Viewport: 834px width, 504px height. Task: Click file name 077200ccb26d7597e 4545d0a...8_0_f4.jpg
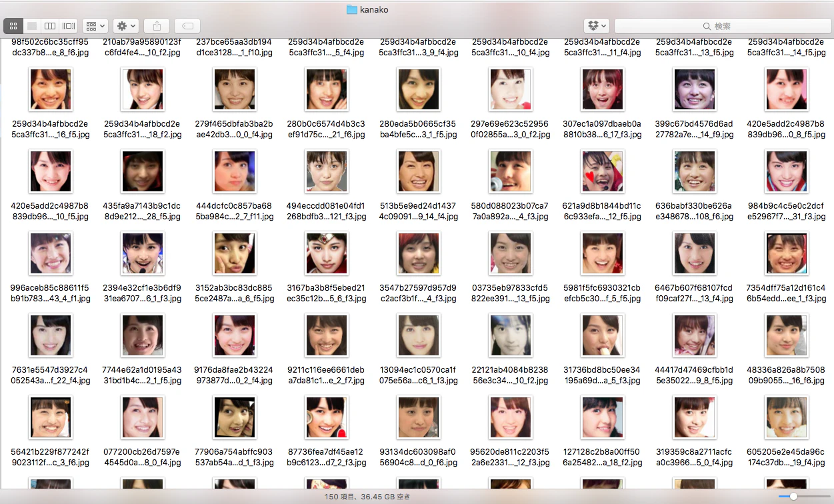[x=143, y=457]
